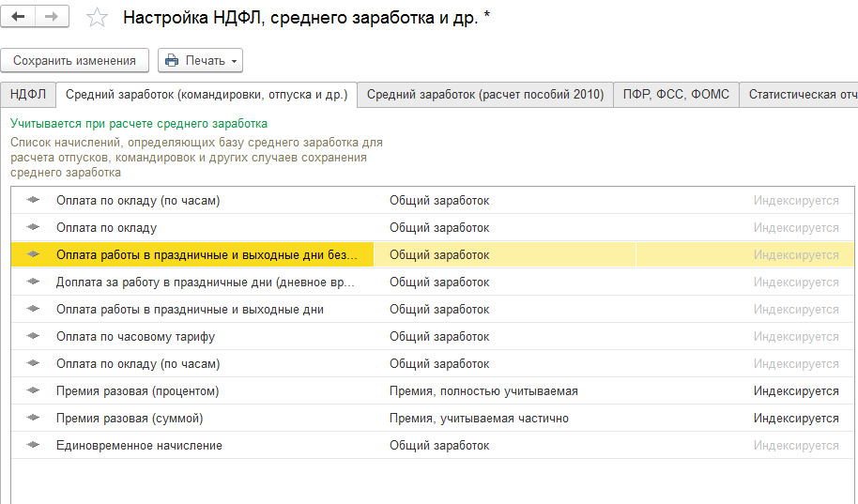Click row icon beside Единовременное начисление
858x504 pixels.
[x=35, y=446]
